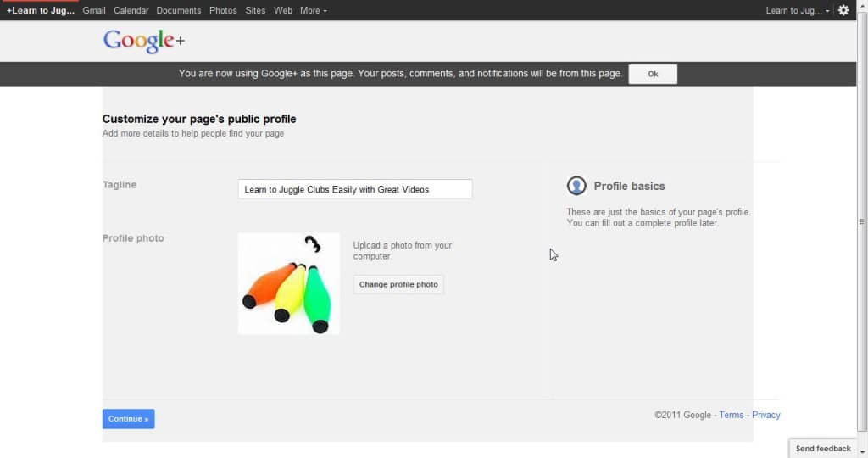Click the 'Profile basics' heading text
868x458 pixels.
coord(630,186)
